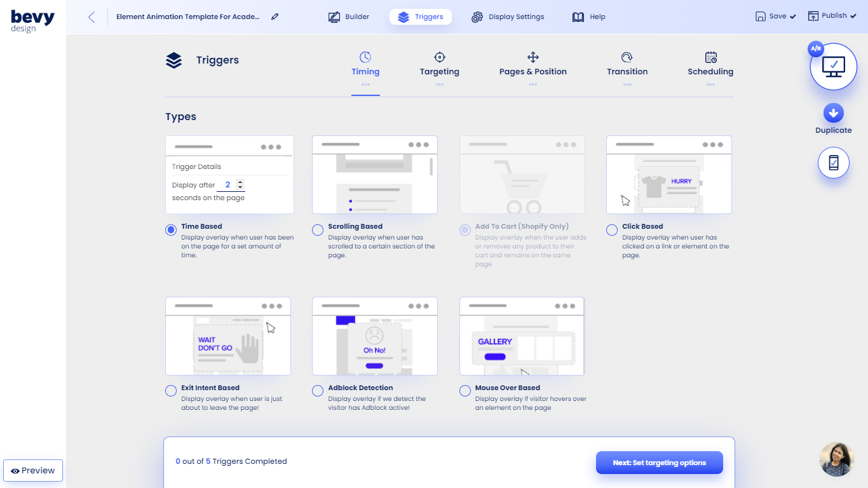Increase display seconds with stepper arrow
Viewport: 868px width, 488px height.
240,182
